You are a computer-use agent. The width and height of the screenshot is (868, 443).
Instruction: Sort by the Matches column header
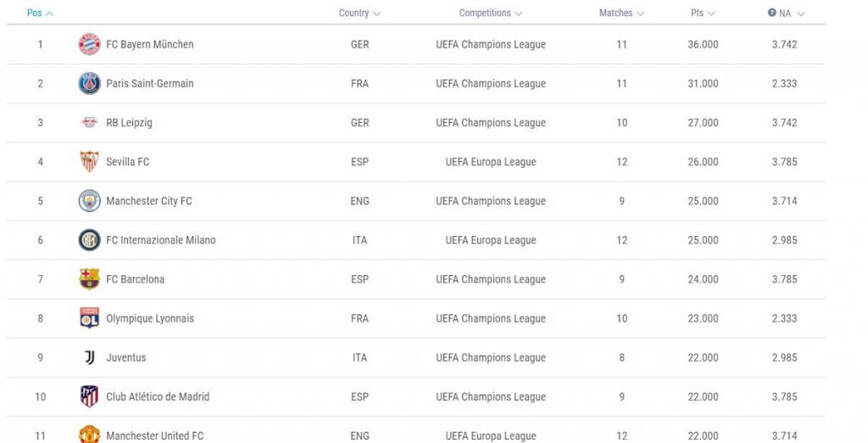coord(621,13)
